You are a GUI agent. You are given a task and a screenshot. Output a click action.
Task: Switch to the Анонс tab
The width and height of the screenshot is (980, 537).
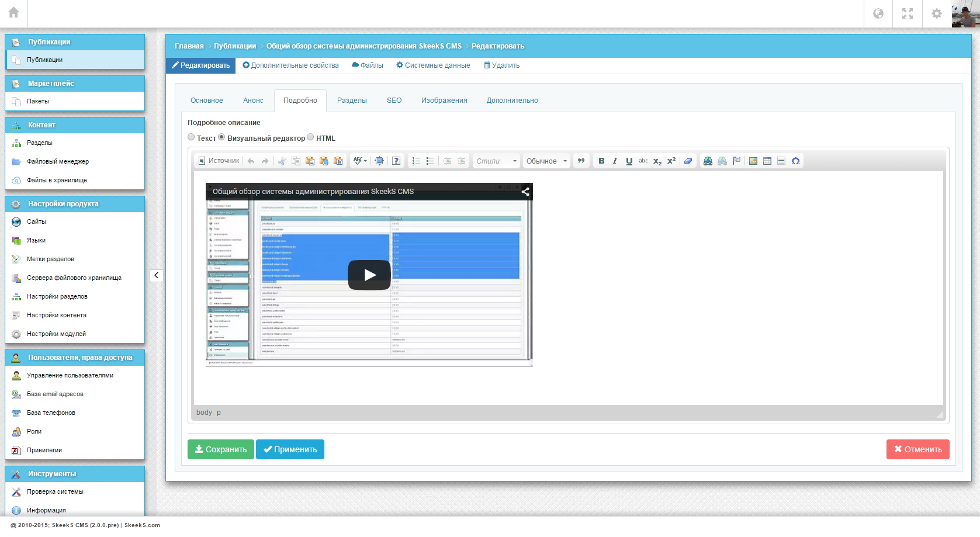[x=253, y=101]
